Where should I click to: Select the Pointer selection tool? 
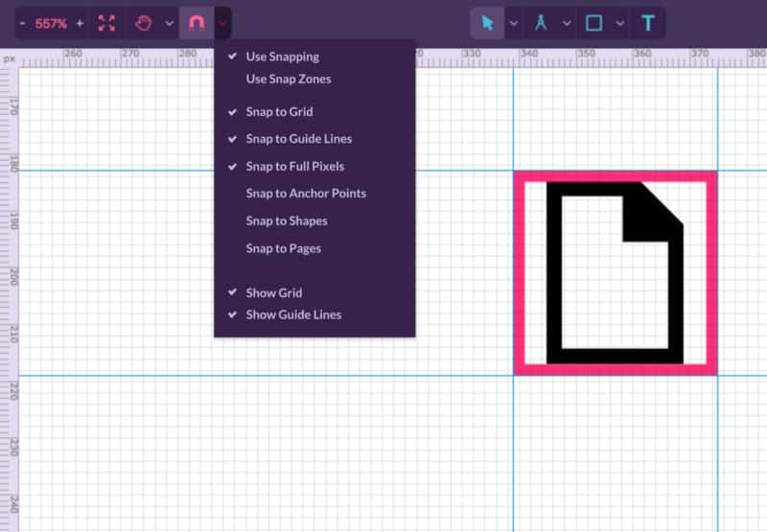coord(488,23)
